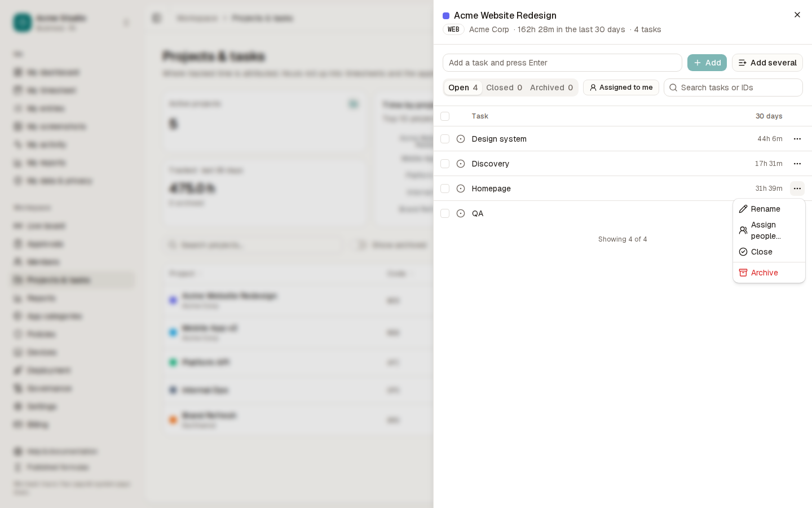Focus the Add a task input field
812x508 pixels.
click(562, 63)
